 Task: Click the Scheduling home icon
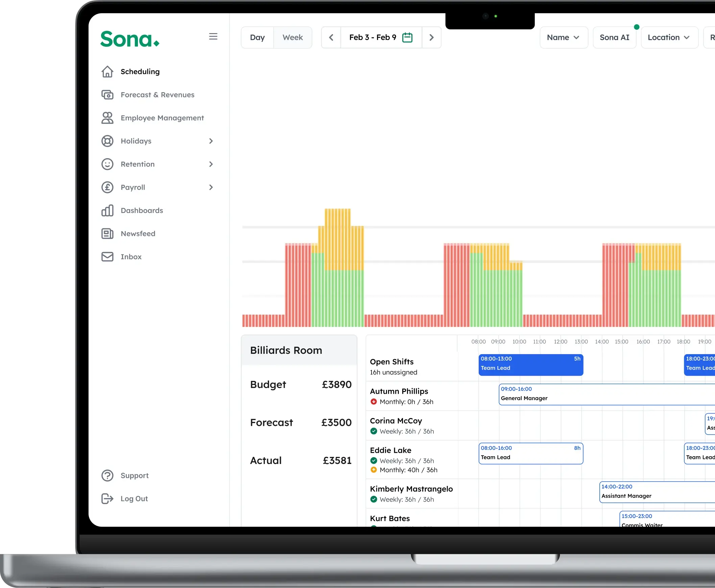tap(108, 71)
